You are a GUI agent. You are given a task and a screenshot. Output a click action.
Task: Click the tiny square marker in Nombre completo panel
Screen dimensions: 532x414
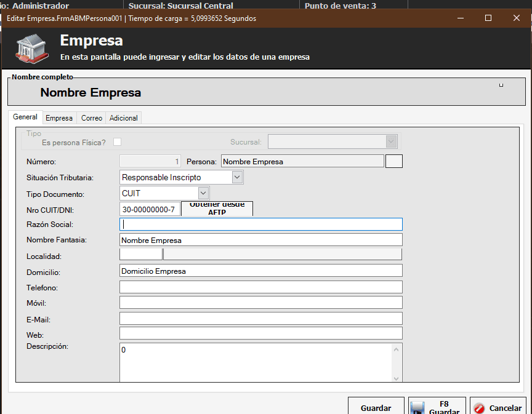(x=501, y=85)
